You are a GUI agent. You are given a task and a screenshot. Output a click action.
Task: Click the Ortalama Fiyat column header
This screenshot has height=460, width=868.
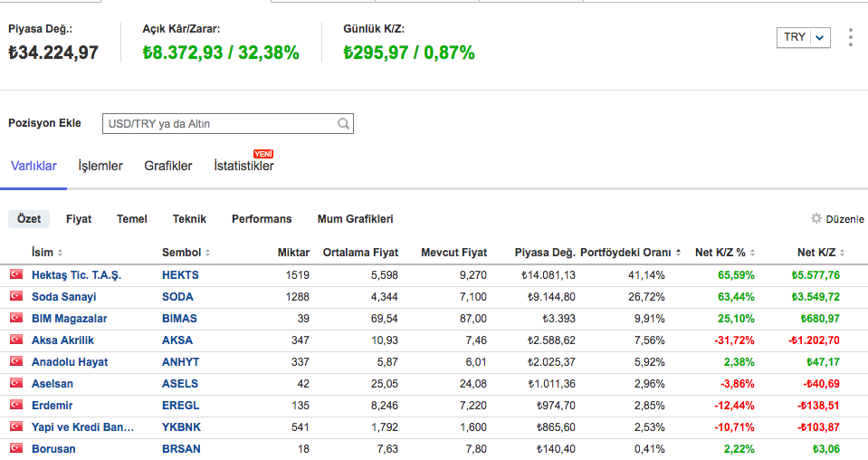pos(360,253)
